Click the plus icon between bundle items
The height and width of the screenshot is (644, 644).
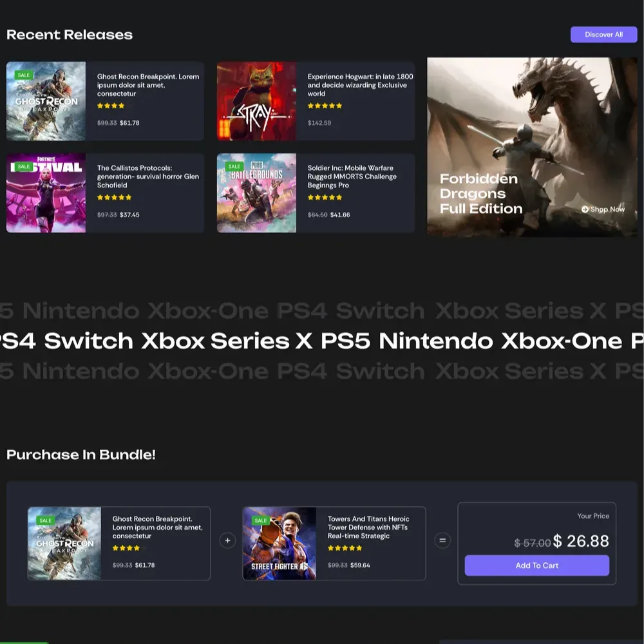pos(227,540)
